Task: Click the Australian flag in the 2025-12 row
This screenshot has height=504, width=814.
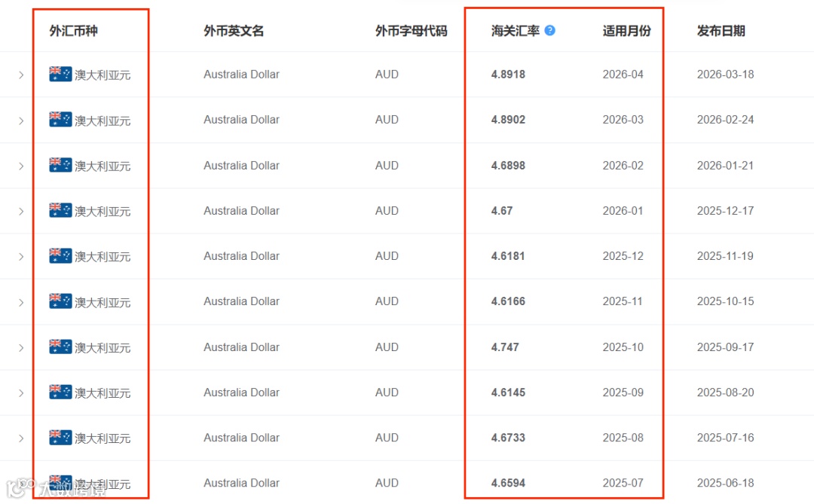Action: [60, 255]
